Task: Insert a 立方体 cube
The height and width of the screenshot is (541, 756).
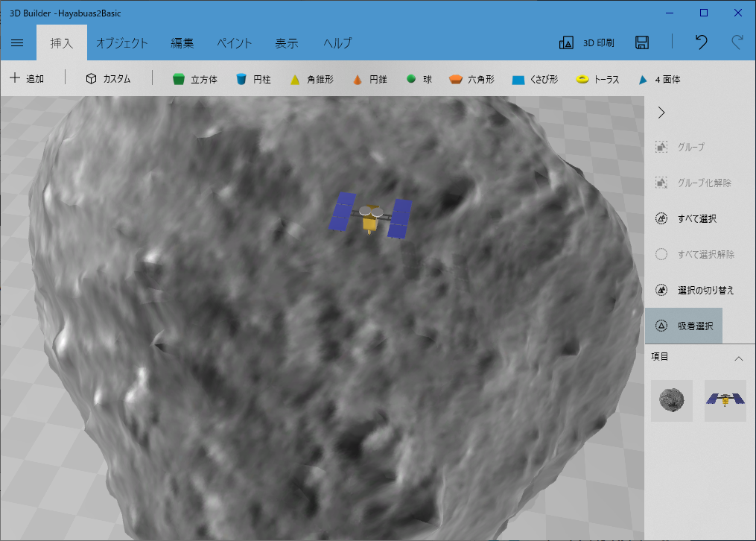Action: pyautogui.click(x=195, y=79)
